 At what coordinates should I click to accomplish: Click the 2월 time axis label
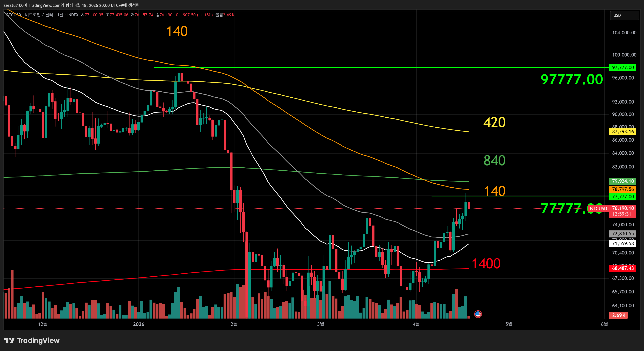[x=234, y=324]
